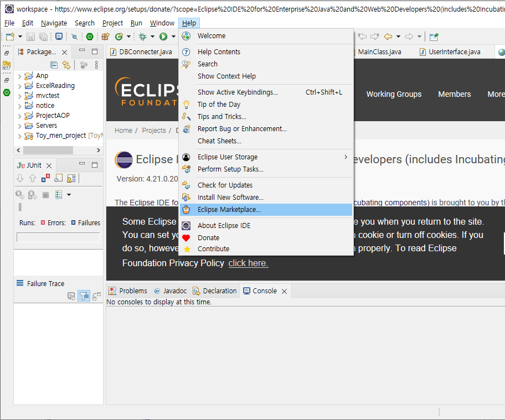The image size is (505, 420).
Task: Maximize the JUnit view
Action: [x=95, y=165]
